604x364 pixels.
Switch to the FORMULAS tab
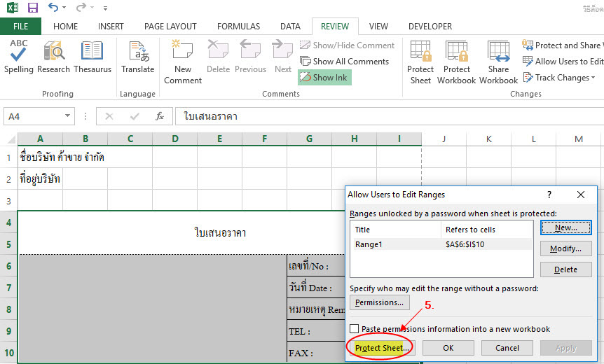(x=238, y=26)
